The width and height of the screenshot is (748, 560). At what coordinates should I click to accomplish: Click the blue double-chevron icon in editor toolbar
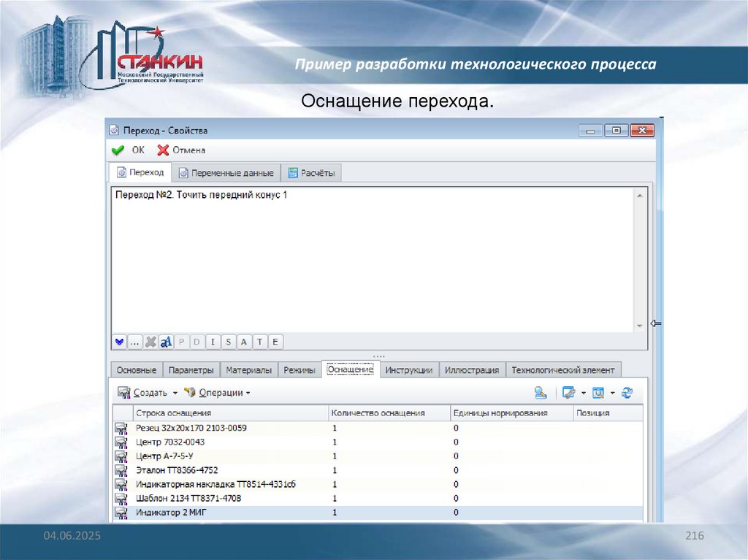click(119, 342)
